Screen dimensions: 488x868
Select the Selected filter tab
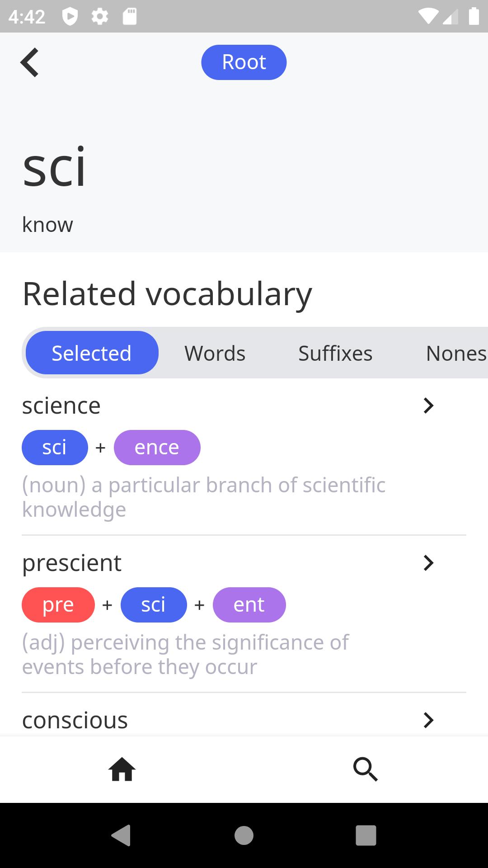[x=92, y=353]
